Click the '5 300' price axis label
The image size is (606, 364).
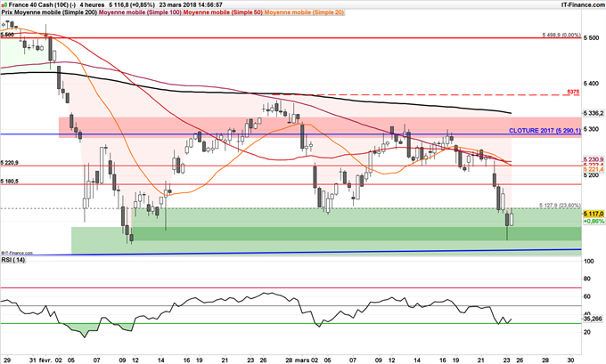pyautogui.click(x=592, y=129)
